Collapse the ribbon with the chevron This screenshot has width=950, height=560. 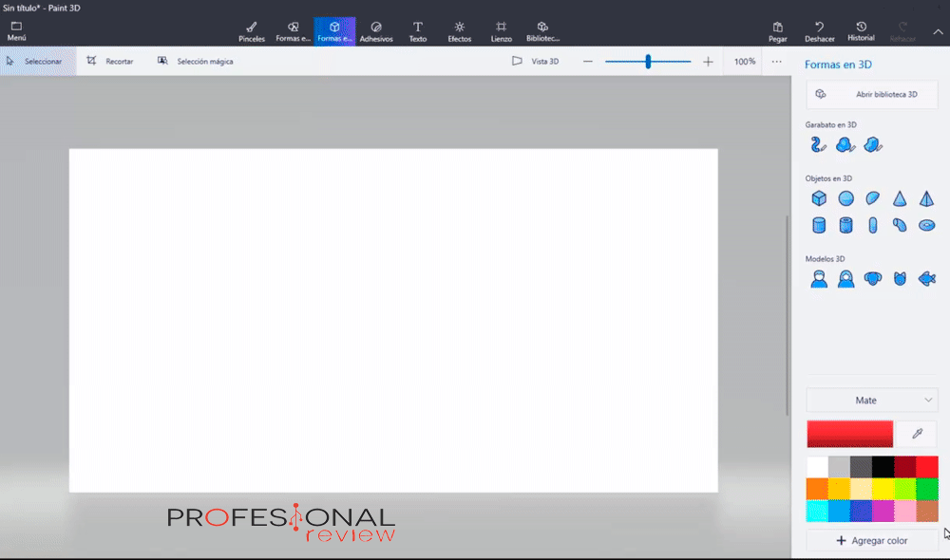point(938,31)
